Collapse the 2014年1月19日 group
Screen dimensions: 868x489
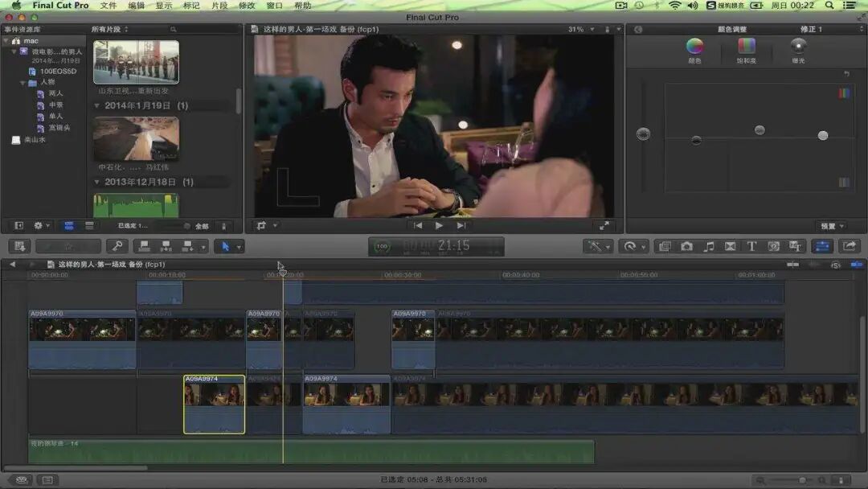click(97, 106)
